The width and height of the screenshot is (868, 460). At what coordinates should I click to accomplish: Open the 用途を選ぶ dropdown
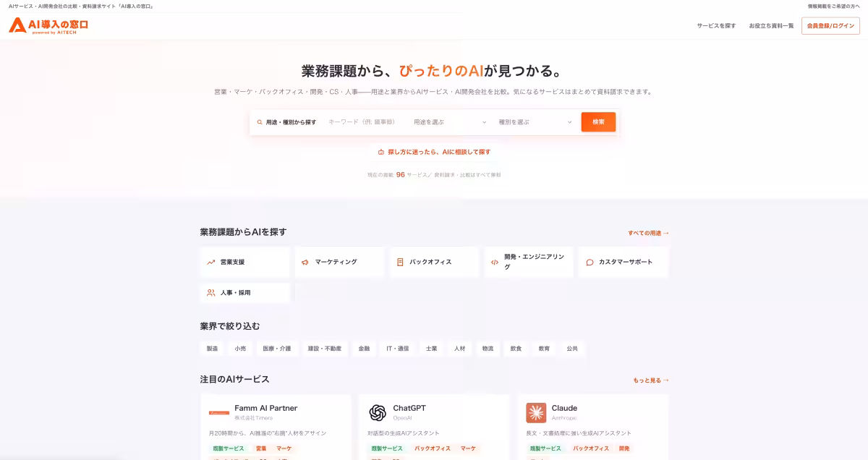coord(450,122)
